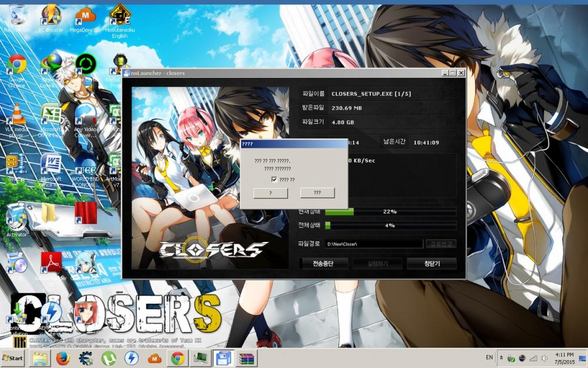This screenshot has width=588, height=368.
Task: Open the WinRAR taskbar icon
Action: pyautogui.click(x=246, y=358)
